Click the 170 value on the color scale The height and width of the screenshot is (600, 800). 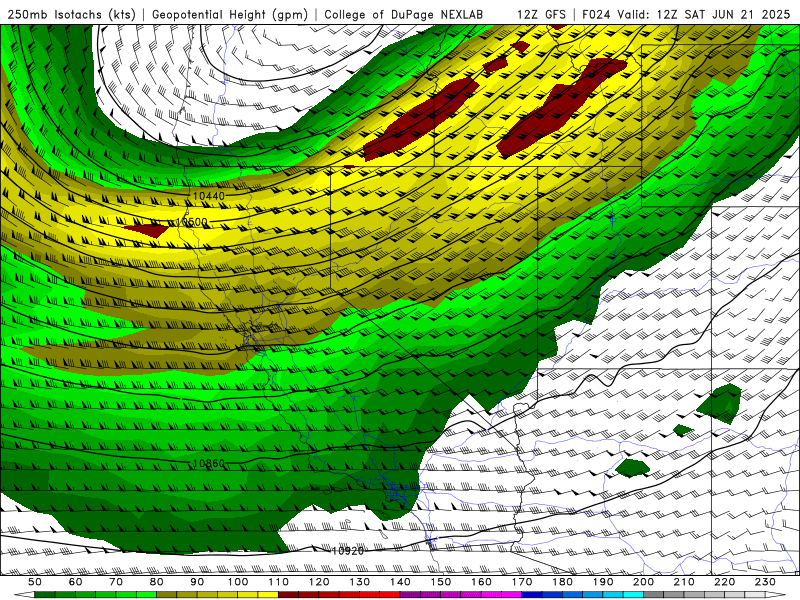[522, 582]
